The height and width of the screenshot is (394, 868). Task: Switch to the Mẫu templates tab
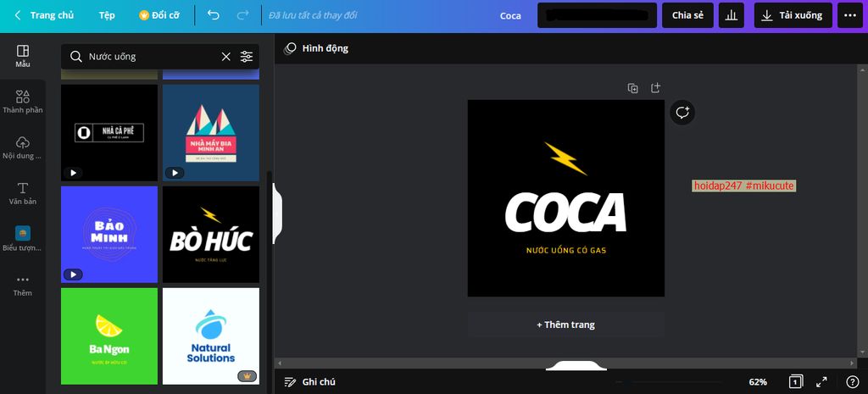(23, 57)
